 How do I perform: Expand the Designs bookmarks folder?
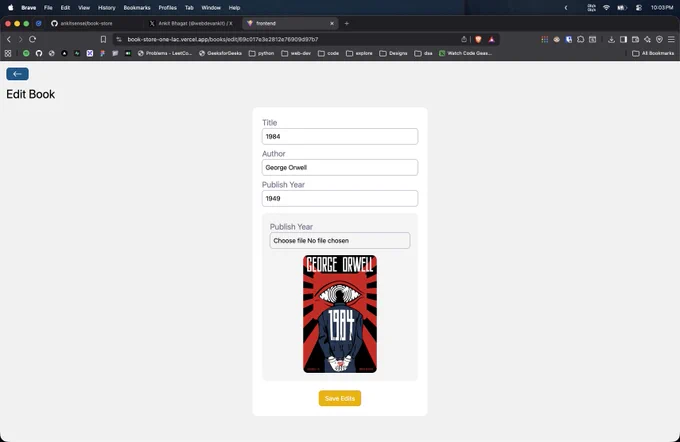(393, 53)
